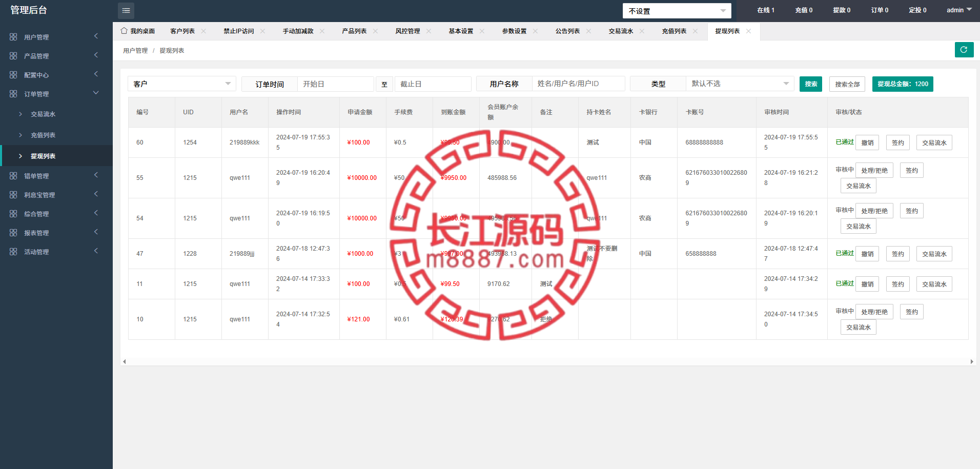980x469 pixels.
Task: Click the 订单管理 sidebar grid icon
Action: 13,94
